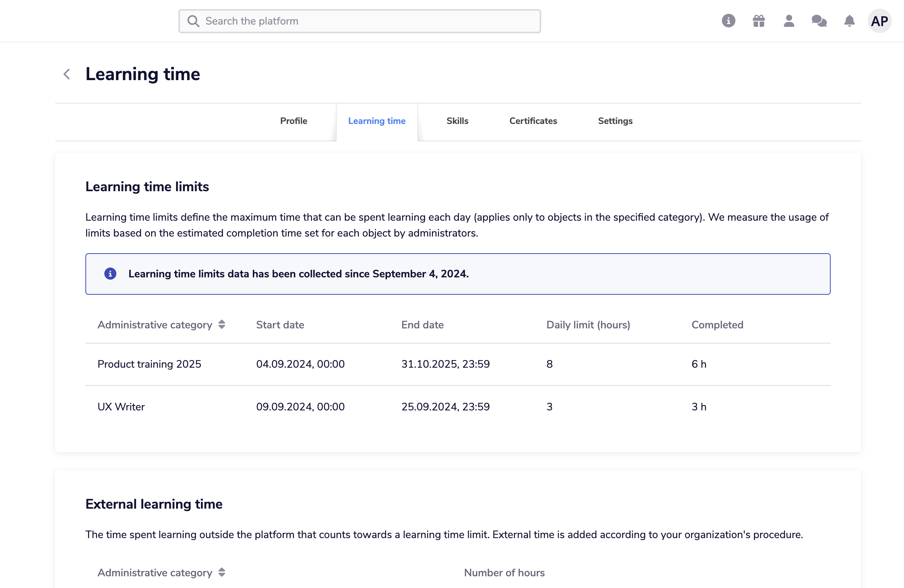Switch to the Profile tab
This screenshot has height=588, width=904.
294,121
